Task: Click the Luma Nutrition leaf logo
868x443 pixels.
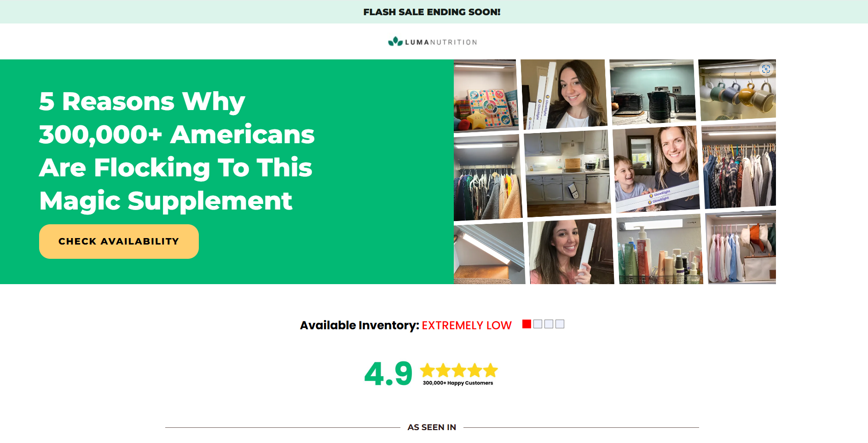Action: click(x=395, y=41)
